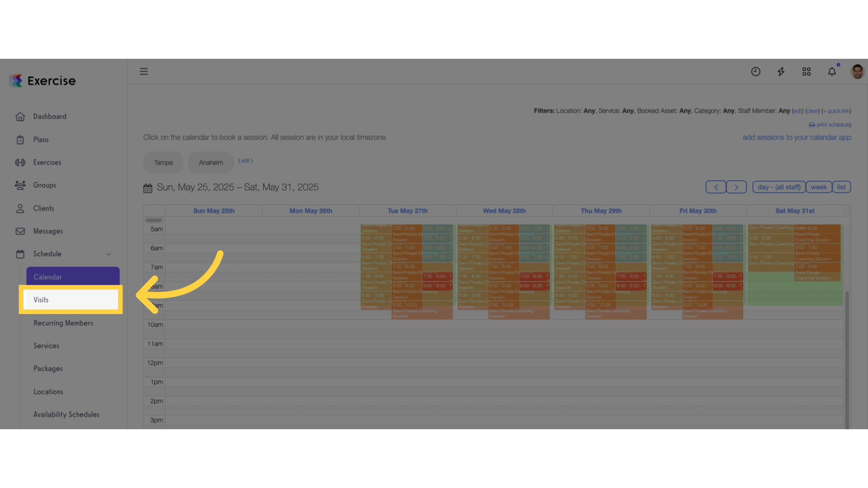Viewport: 868px width, 488px height.
Task: Click the calendar date picker icon
Action: click(x=148, y=188)
